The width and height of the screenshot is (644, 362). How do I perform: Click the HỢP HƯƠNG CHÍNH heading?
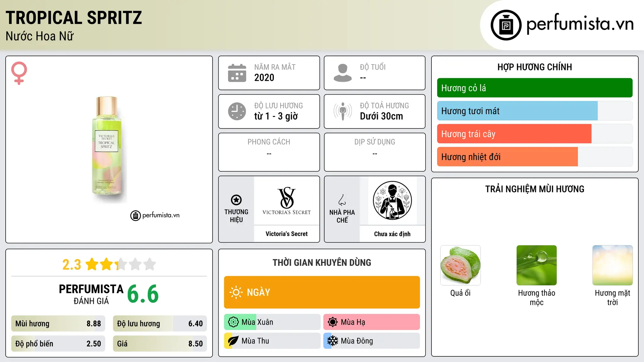(535, 67)
